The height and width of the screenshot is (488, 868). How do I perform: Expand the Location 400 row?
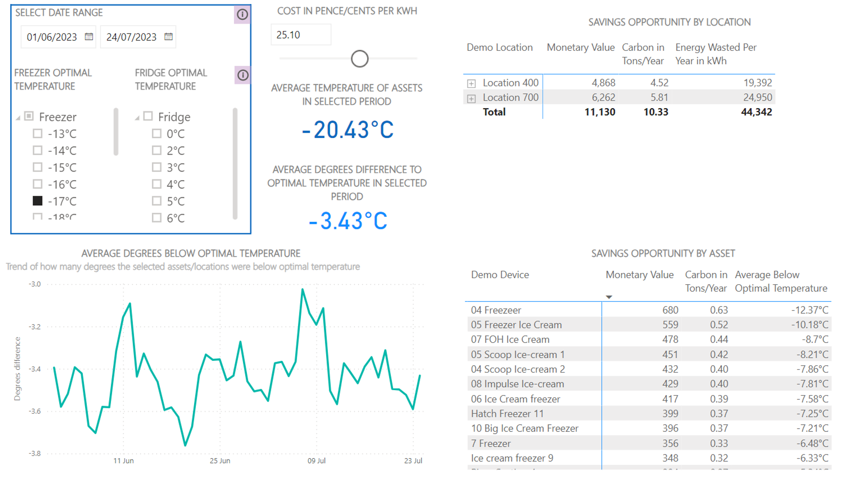(x=472, y=83)
